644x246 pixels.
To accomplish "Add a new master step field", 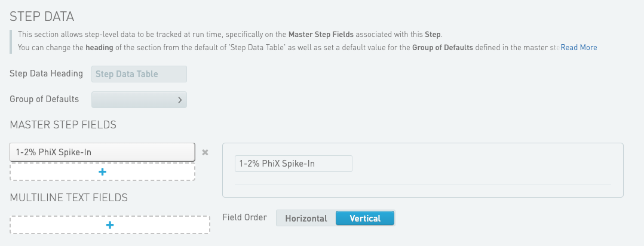I will (x=102, y=171).
